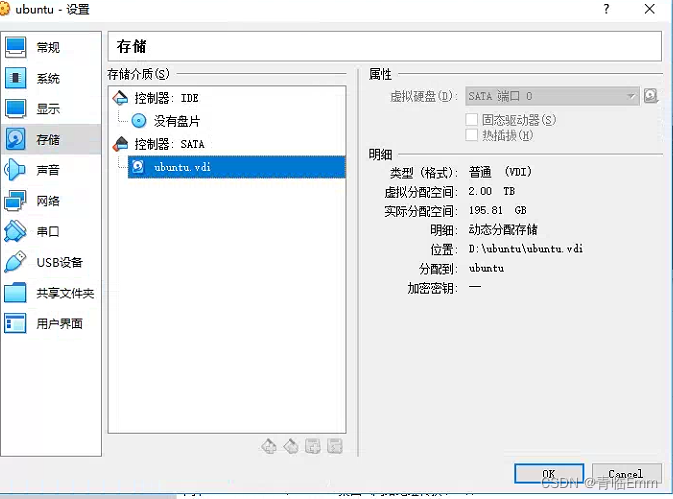The image size is (673, 499).
Task: Open the SATA 端口 0 port dropdown
Action: coord(552,96)
